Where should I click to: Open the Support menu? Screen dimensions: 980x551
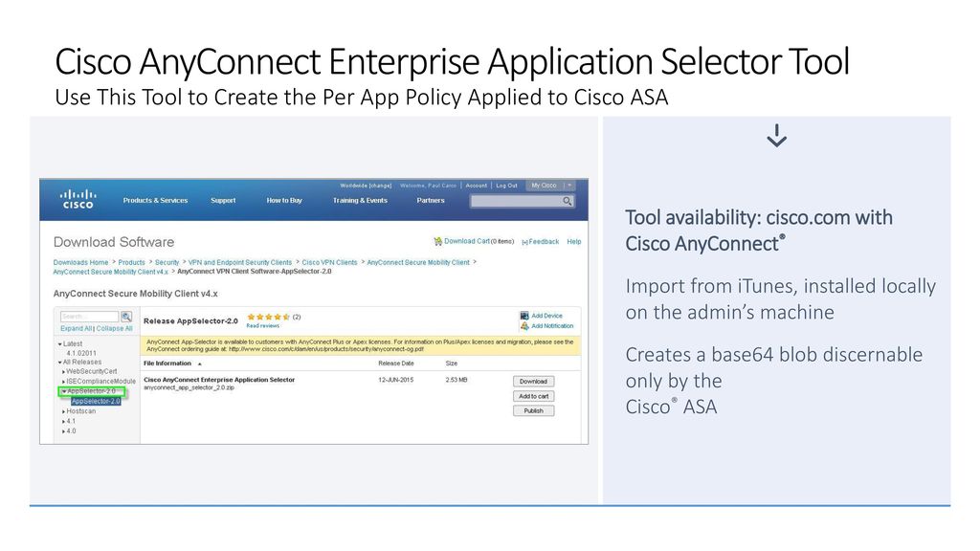(223, 201)
